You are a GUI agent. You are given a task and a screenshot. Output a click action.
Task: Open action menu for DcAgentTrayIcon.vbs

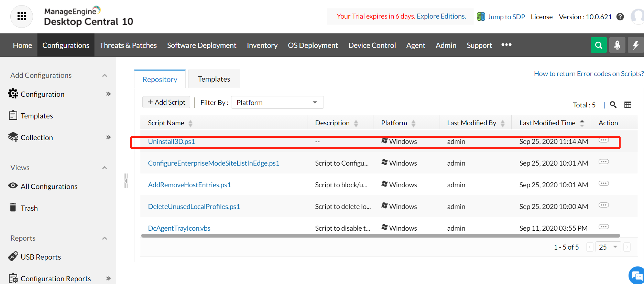pos(604,227)
